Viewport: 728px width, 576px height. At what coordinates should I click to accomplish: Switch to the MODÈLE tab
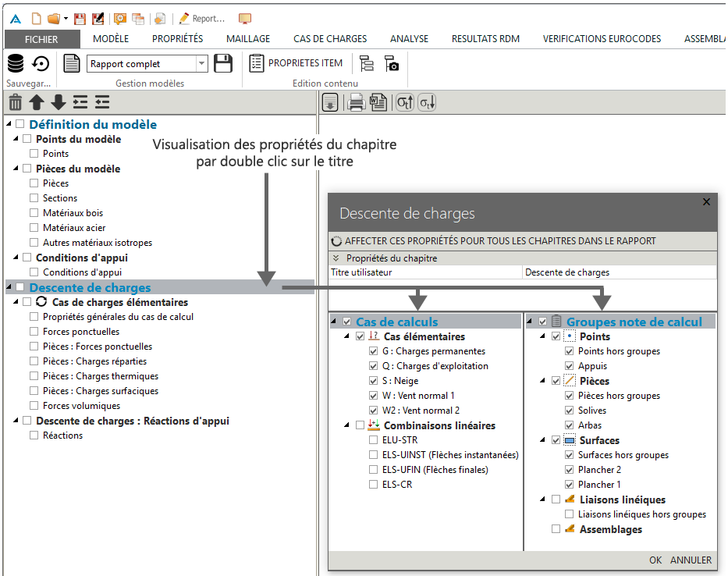[x=111, y=39]
